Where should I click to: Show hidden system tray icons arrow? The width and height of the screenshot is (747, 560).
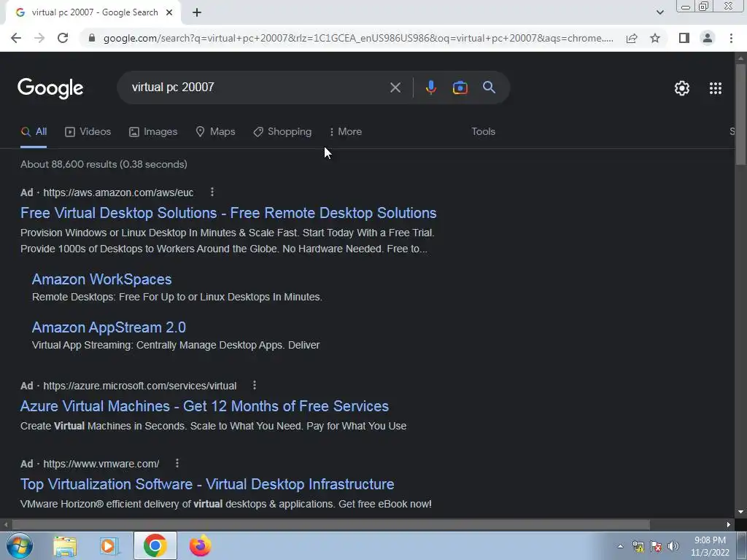pos(620,546)
